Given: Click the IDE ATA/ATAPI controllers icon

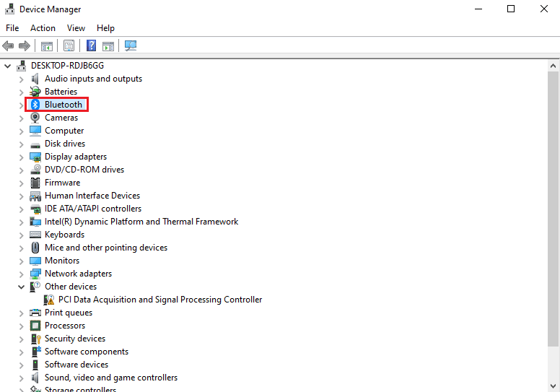Looking at the screenshot, I should (x=35, y=209).
